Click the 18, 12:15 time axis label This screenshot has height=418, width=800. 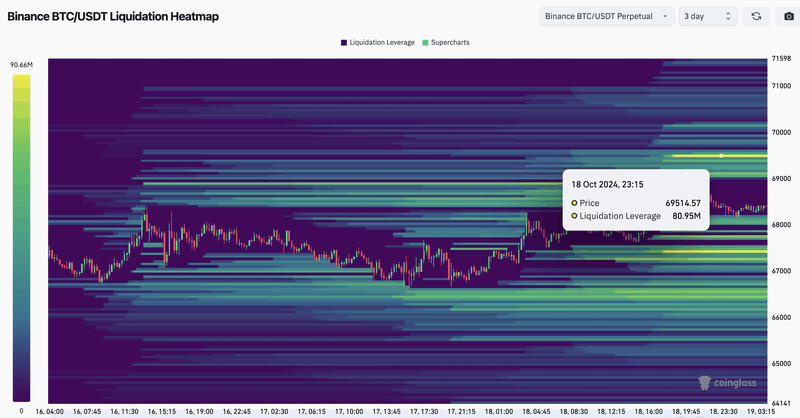(x=611, y=411)
